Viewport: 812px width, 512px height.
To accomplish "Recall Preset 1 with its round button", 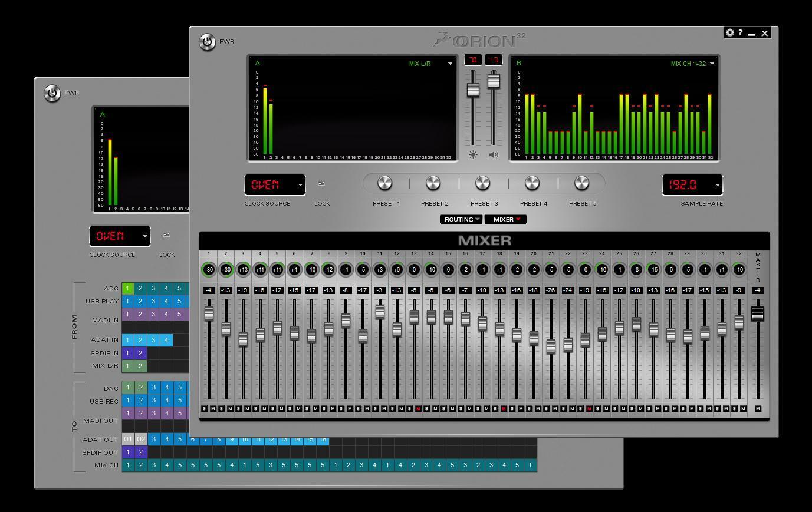I will (385, 183).
